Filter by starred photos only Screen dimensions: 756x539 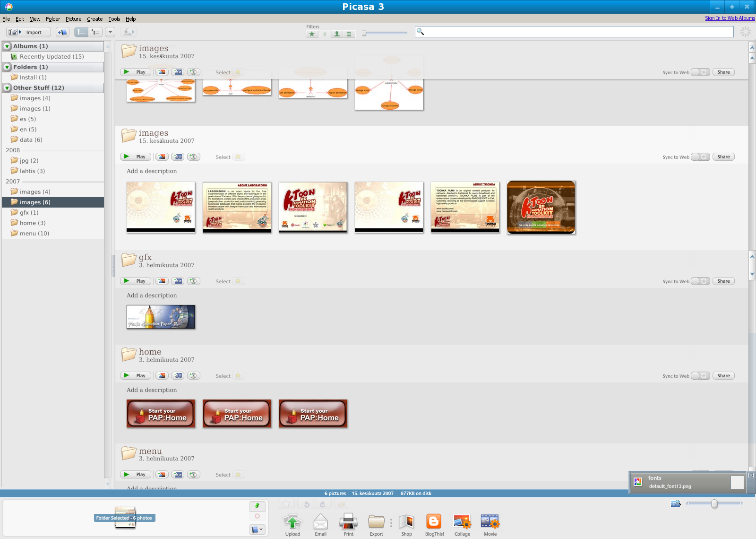(x=312, y=34)
